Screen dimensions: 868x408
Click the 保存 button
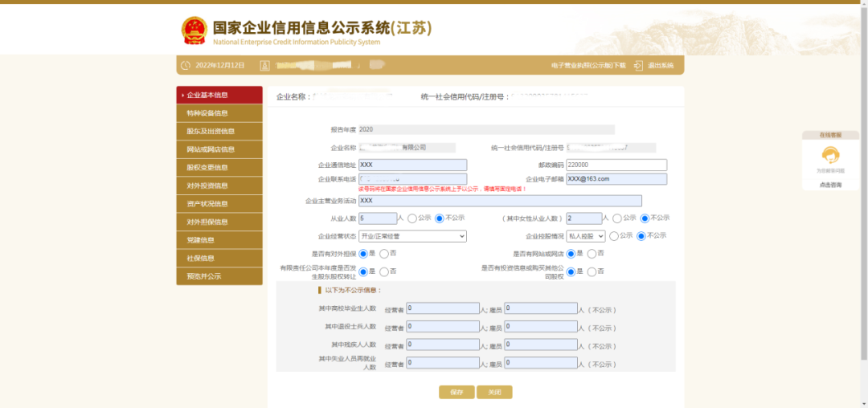456,392
